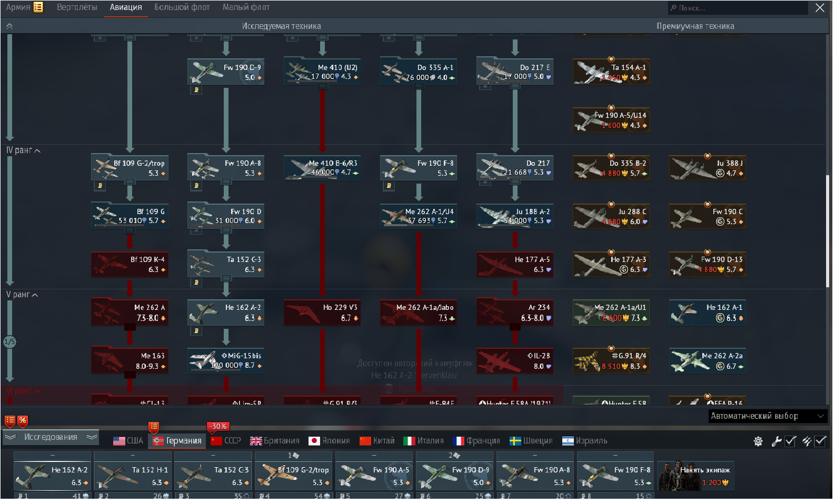Click the vertical scrollbar on the right

click(827, 230)
